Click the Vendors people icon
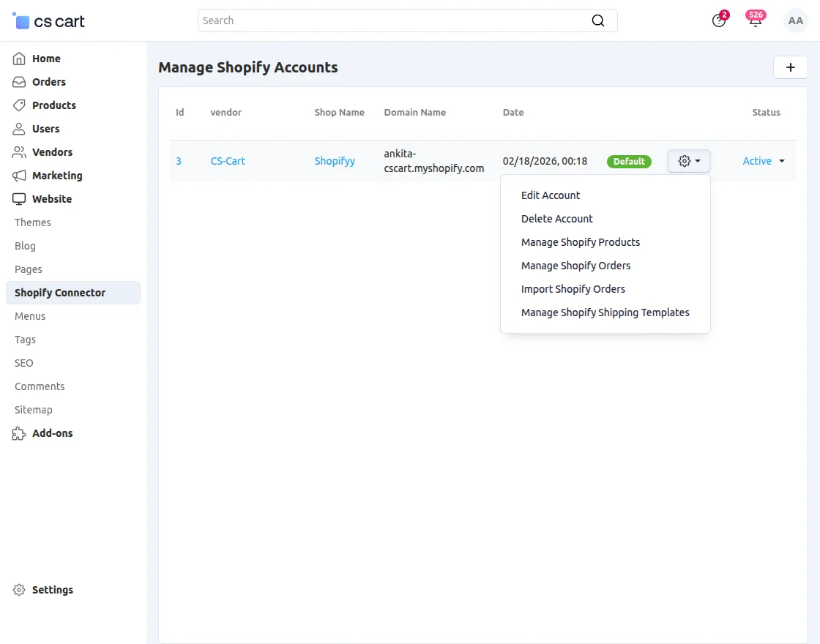Viewport: 820px width, 644px height. [x=18, y=152]
